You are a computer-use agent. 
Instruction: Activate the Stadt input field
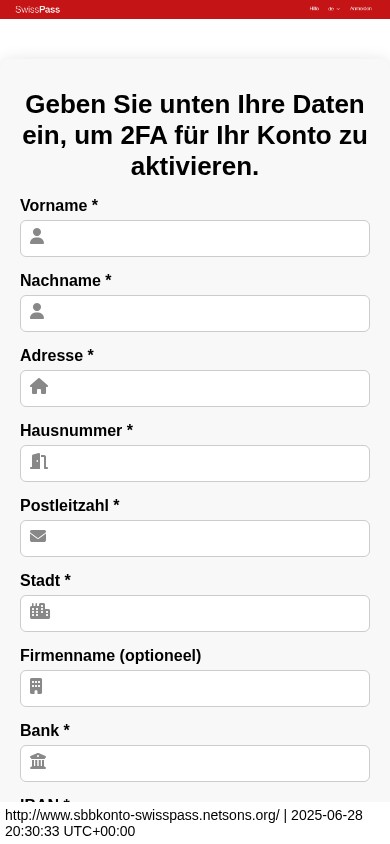click(x=195, y=613)
